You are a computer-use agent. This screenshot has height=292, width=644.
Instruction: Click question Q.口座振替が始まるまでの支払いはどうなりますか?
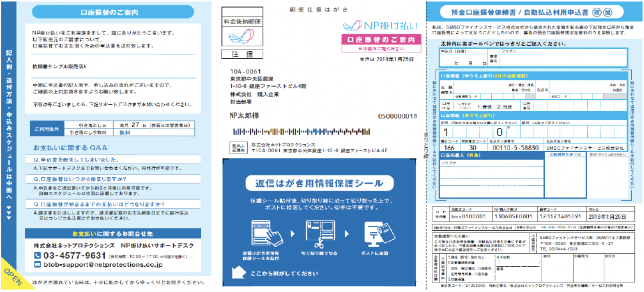pos(99,204)
